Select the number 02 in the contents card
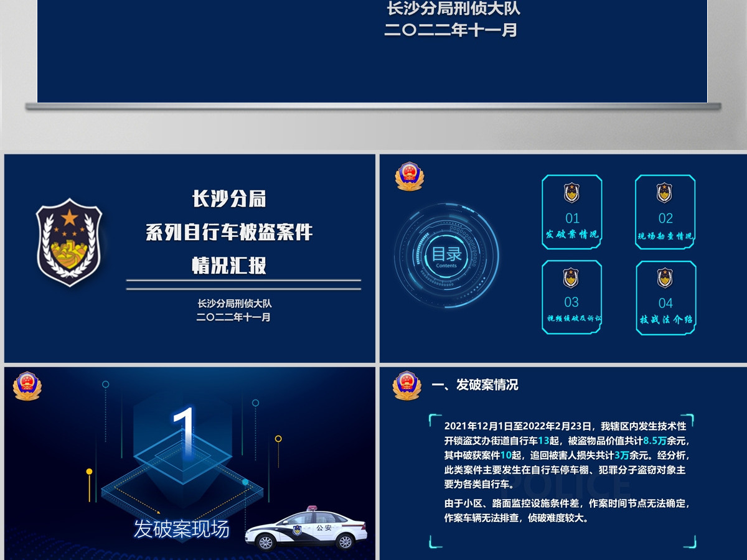The width and height of the screenshot is (747, 560). (665, 218)
